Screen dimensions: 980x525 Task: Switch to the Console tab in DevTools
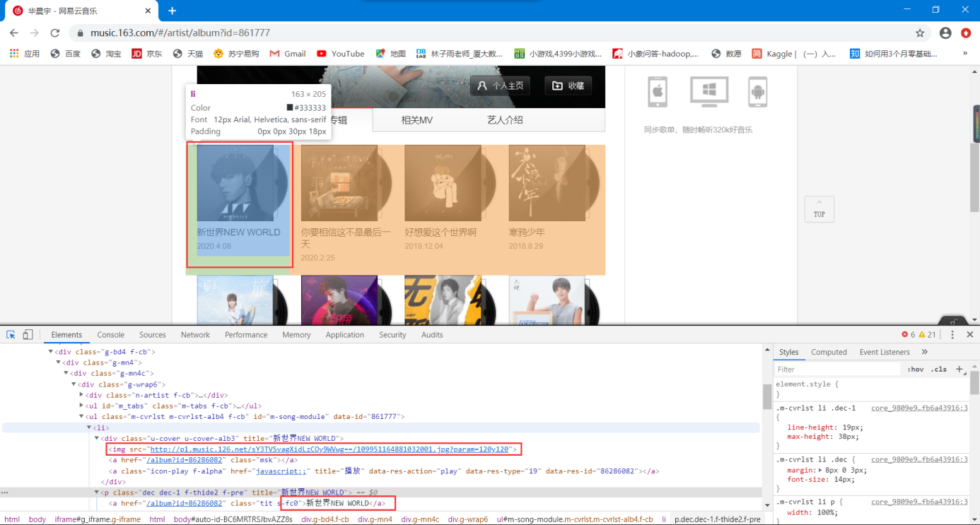click(x=111, y=335)
